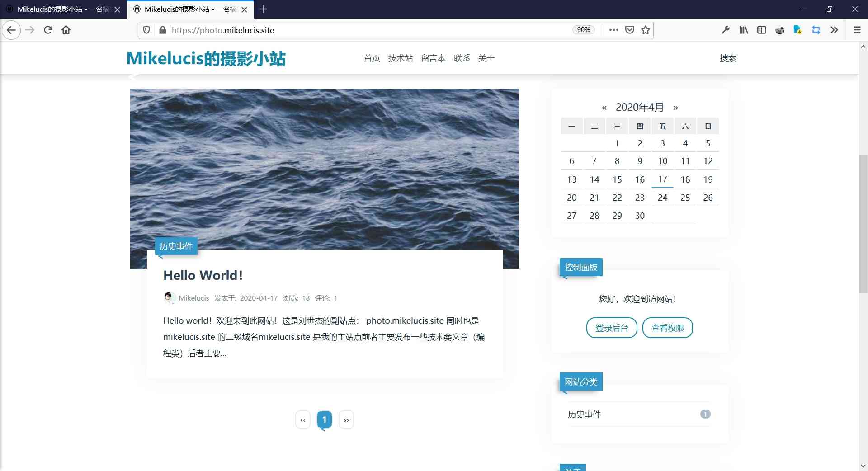Click the 发表于: 2020-04-17 date text
Viewport: 868px width, 471px height.
246,298
